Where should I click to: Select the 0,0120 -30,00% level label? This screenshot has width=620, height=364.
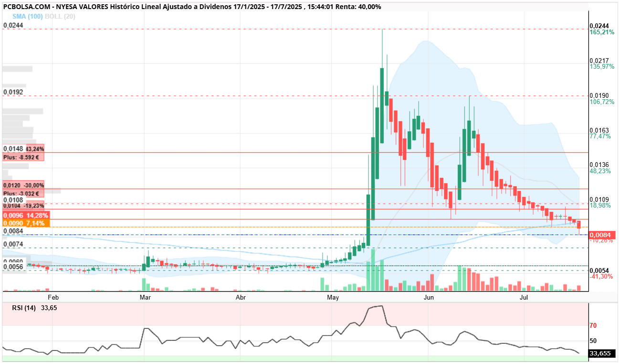tap(24, 185)
